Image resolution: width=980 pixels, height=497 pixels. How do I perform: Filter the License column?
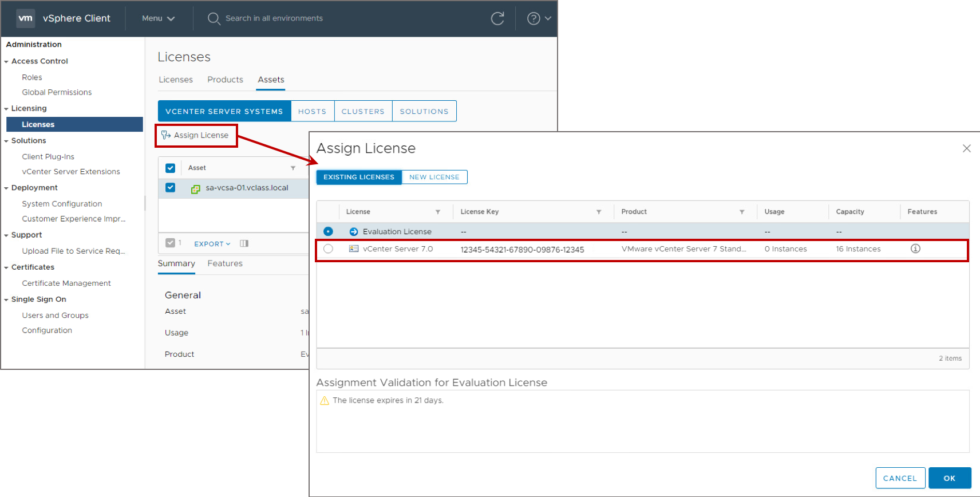[x=438, y=212]
